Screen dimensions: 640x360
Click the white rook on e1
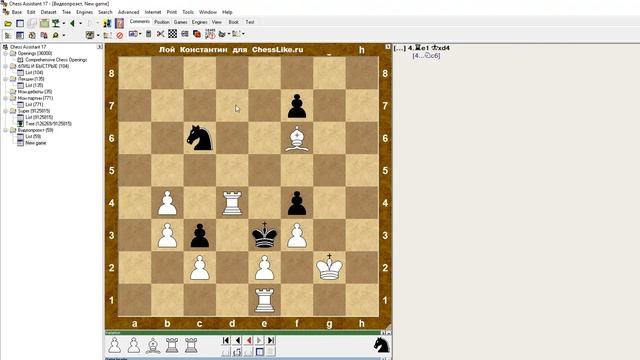[264, 300]
